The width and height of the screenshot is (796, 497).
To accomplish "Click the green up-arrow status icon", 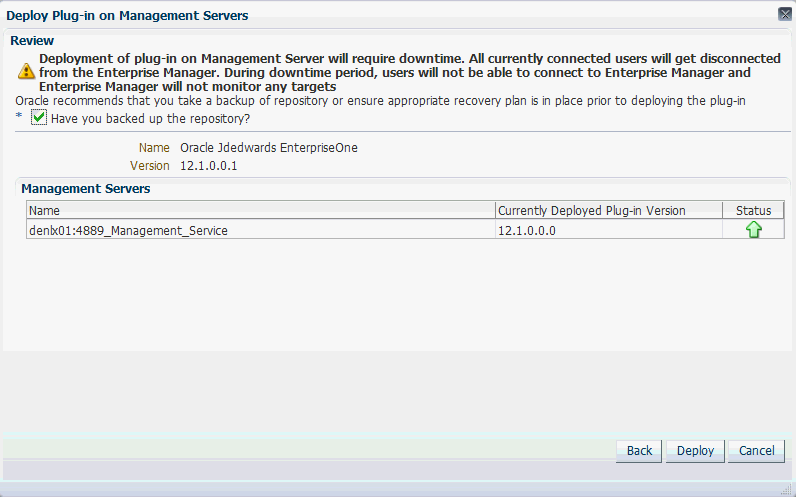I will [754, 230].
